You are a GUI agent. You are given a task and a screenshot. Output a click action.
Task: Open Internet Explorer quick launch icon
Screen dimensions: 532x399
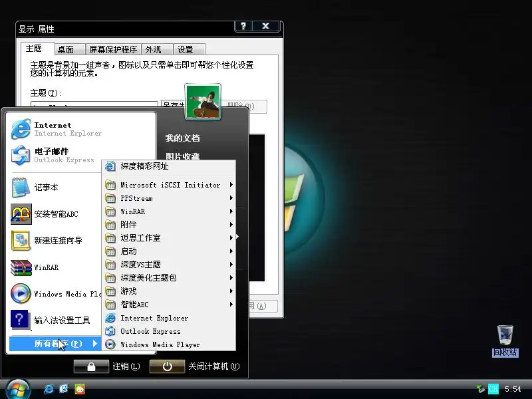49,389
